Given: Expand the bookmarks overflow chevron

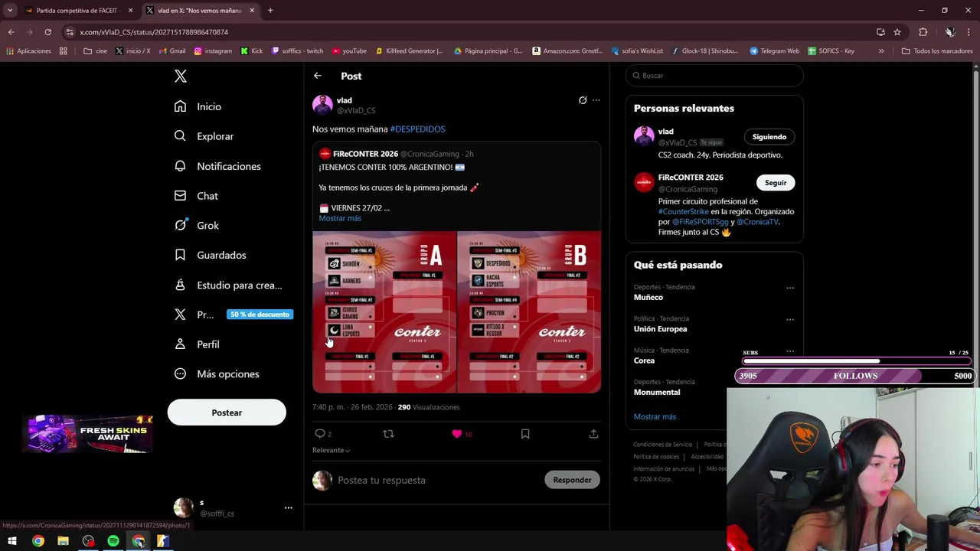Looking at the screenshot, I should (881, 51).
